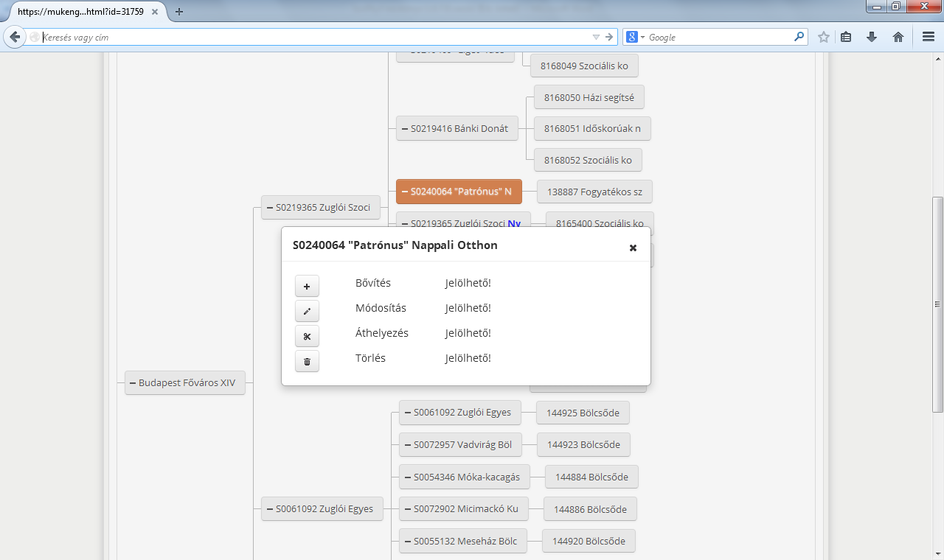Select the 144925 Bölcsőde node
The height and width of the screenshot is (560, 944).
tap(583, 413)
